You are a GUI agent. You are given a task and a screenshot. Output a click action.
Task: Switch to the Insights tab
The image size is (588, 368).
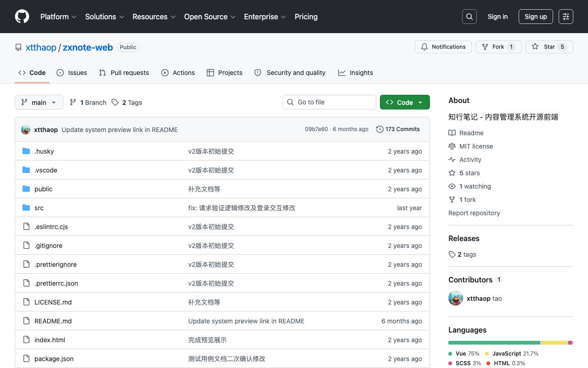coord(356,73)
